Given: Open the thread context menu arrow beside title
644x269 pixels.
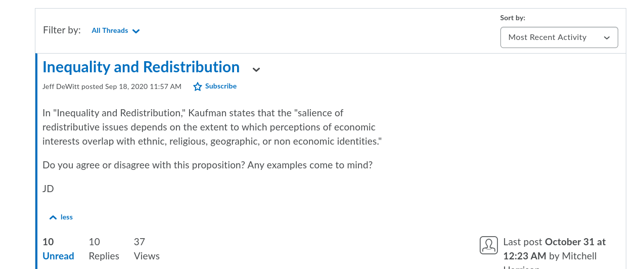Looking at the screenshot, I should 256,69.
